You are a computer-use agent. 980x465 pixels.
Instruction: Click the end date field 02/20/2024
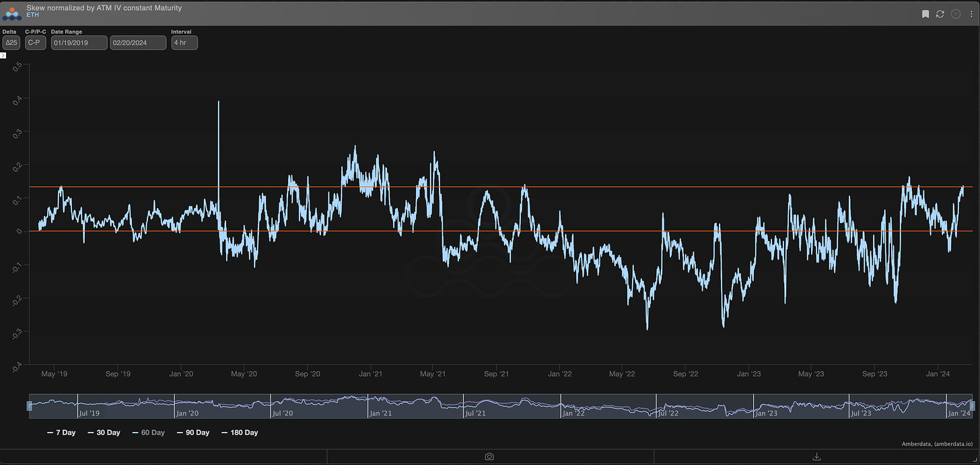(x=138, y=42)
